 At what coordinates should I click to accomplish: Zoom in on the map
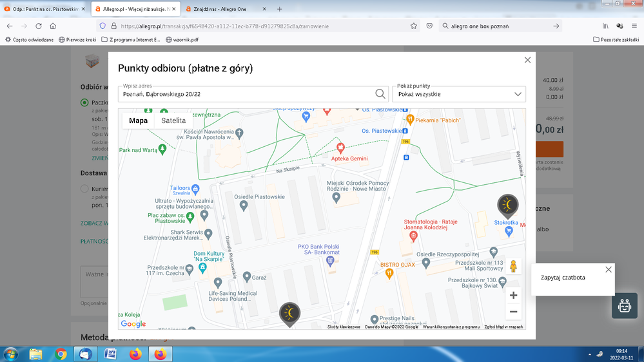(x=513, y=295)
